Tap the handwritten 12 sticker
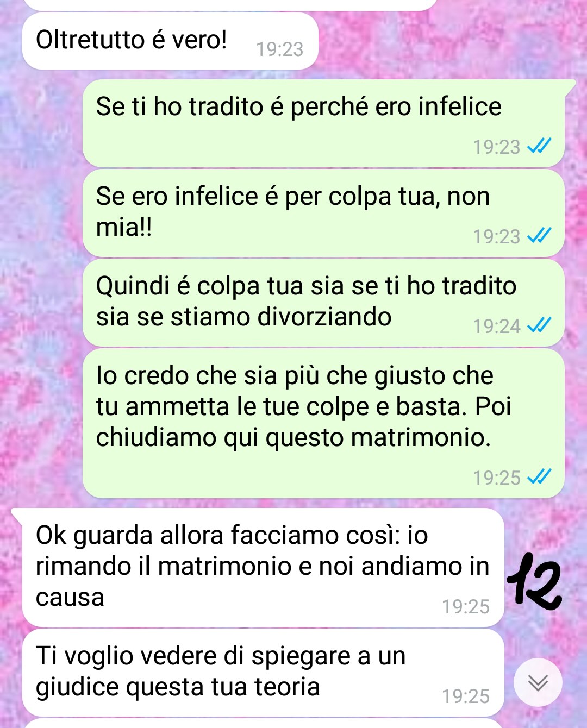 click(x=534, y=580)
